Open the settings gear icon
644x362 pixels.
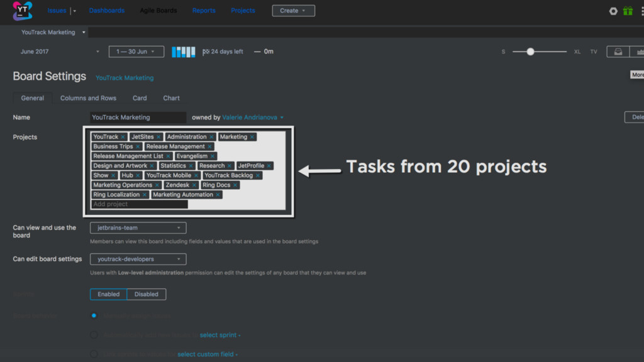[613, 11]
